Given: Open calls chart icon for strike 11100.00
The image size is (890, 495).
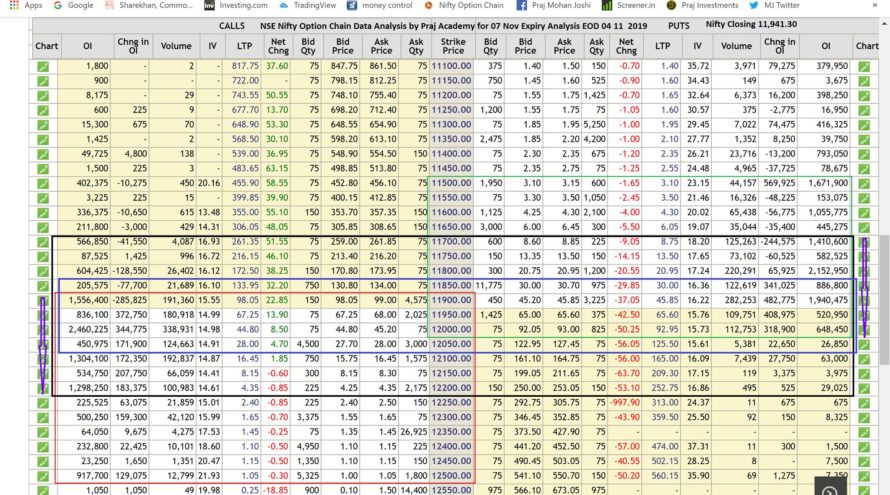Looking at the screenshot, I should (43, 66).
